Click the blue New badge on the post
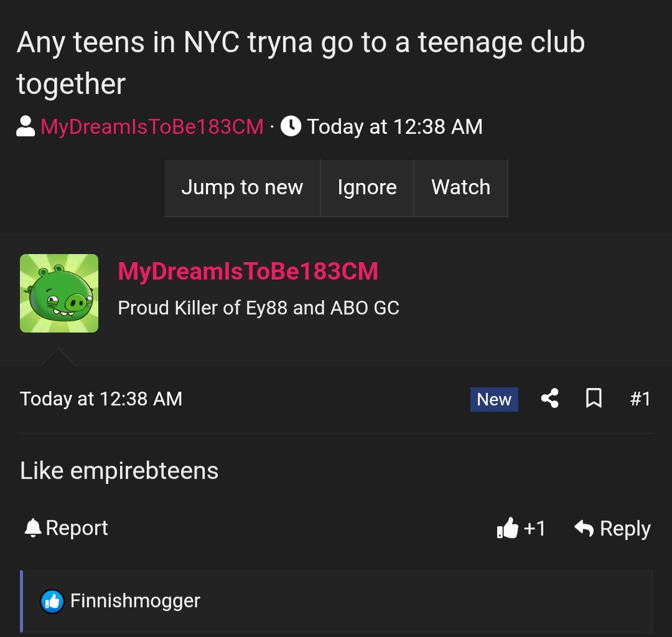The image size is (672, 637). tap(494, 399)
